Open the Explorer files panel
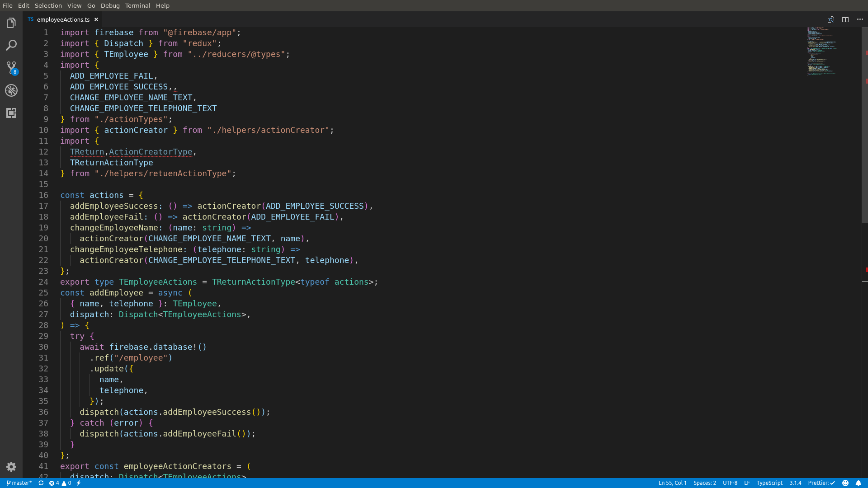Image resolution: width=868 pixels, height=488 pixels. (x=11, y=23)
